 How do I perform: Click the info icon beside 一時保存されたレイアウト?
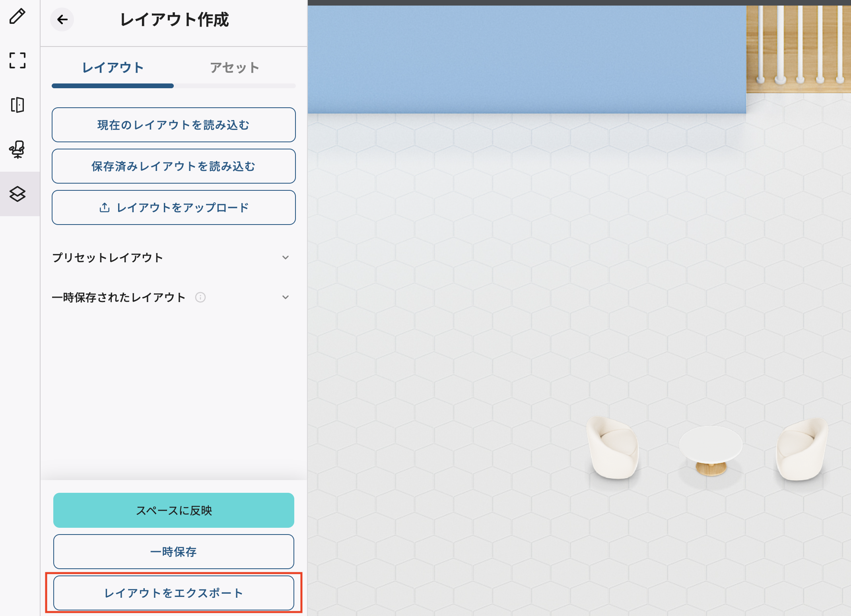click(200, 297)
